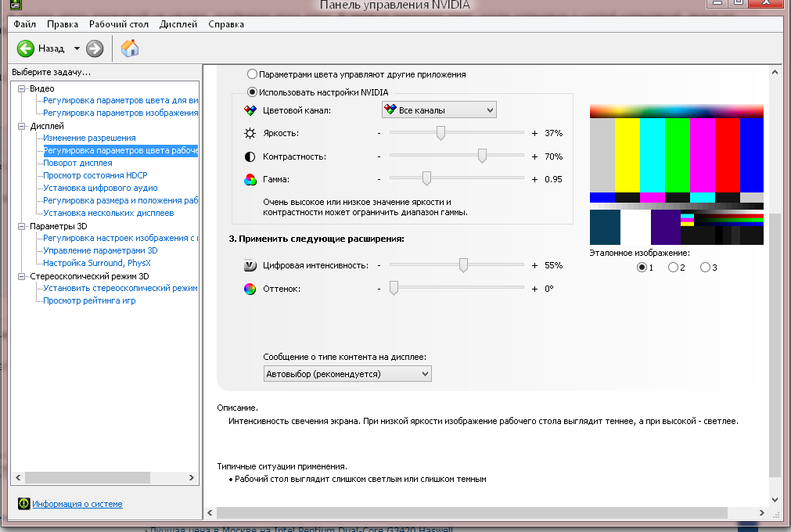The width and height of the screenshot is (791, 532).
Task: Collapse the 'Видео' tree node
Action: pos(22,88)
